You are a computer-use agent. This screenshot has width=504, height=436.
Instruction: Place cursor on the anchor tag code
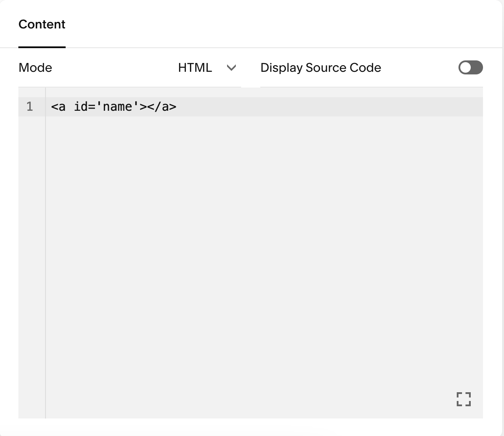tap(114, 106)
